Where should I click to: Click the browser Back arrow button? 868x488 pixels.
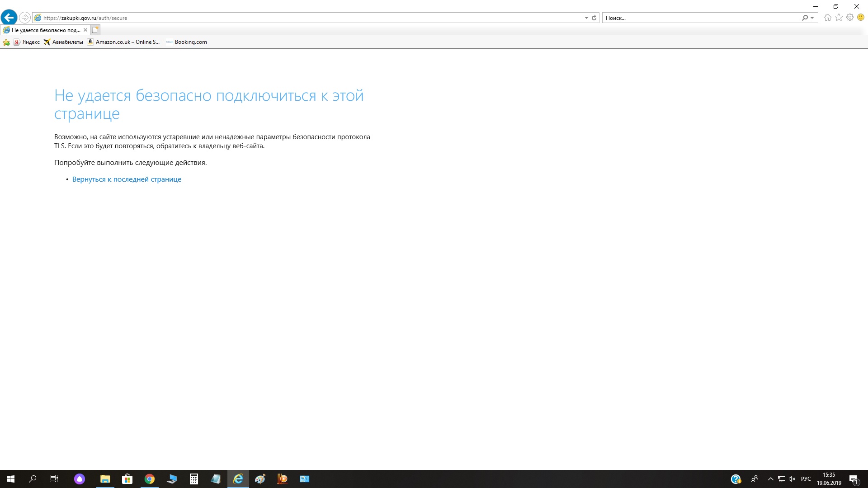tap(9, 18)
